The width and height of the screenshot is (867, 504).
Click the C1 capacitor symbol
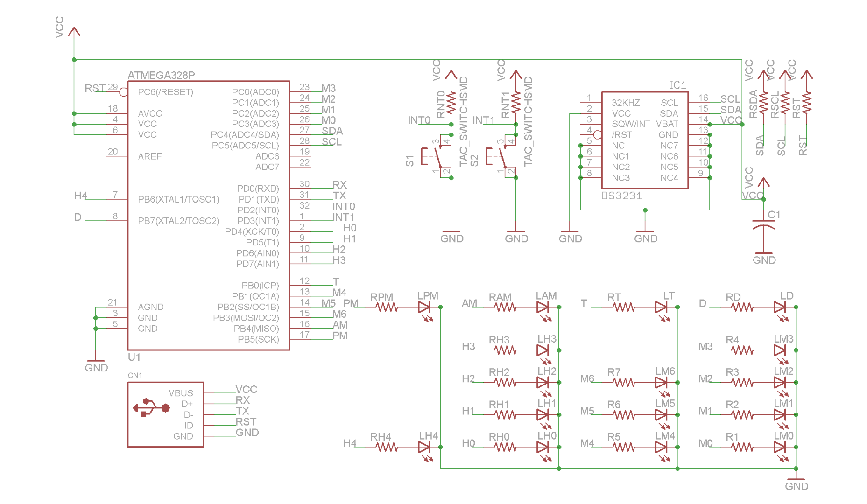click(x=764, y=226)
